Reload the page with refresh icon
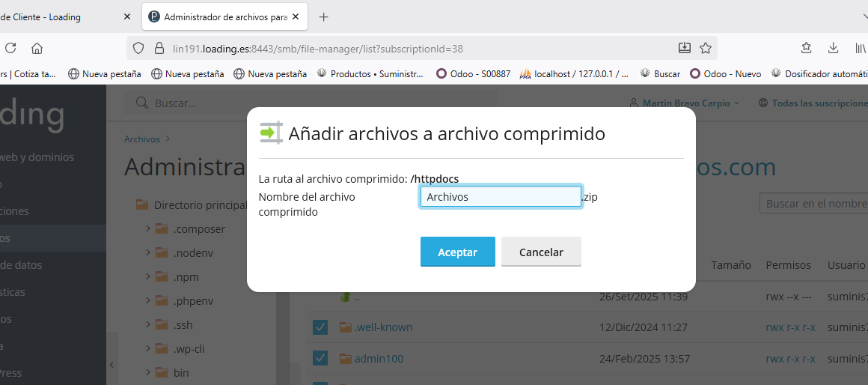The width and height of the screenshot is (868, 385). click(10, 48)
